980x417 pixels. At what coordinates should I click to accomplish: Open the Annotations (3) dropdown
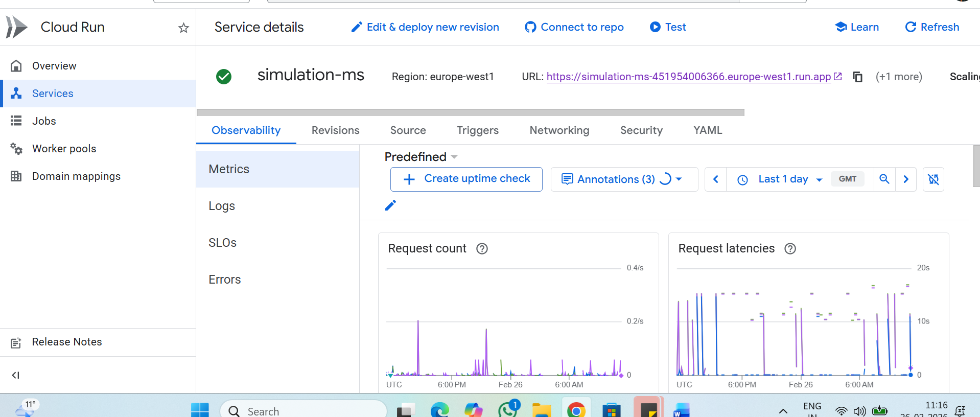pyautogui.click(x=624, y=179)
